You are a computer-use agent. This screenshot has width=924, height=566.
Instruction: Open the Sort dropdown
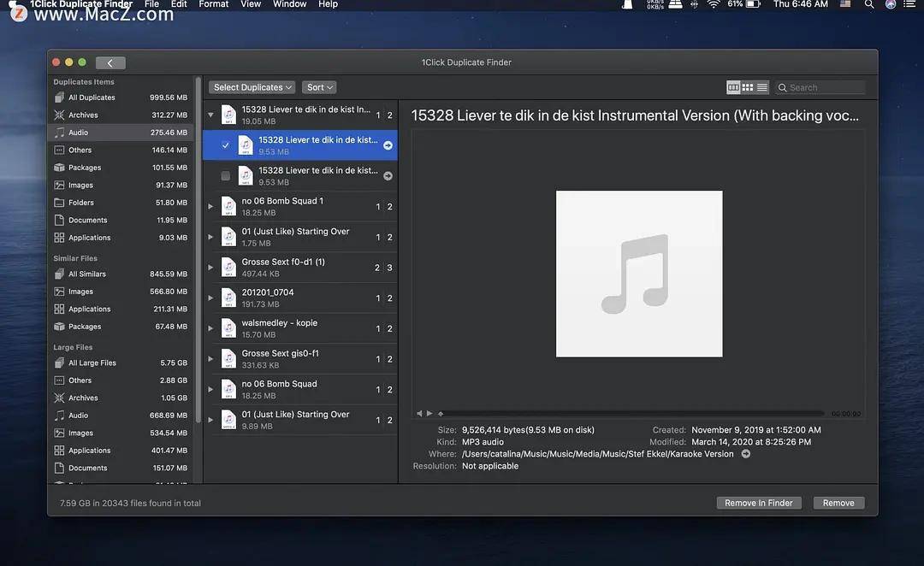[x=318, y=87]
